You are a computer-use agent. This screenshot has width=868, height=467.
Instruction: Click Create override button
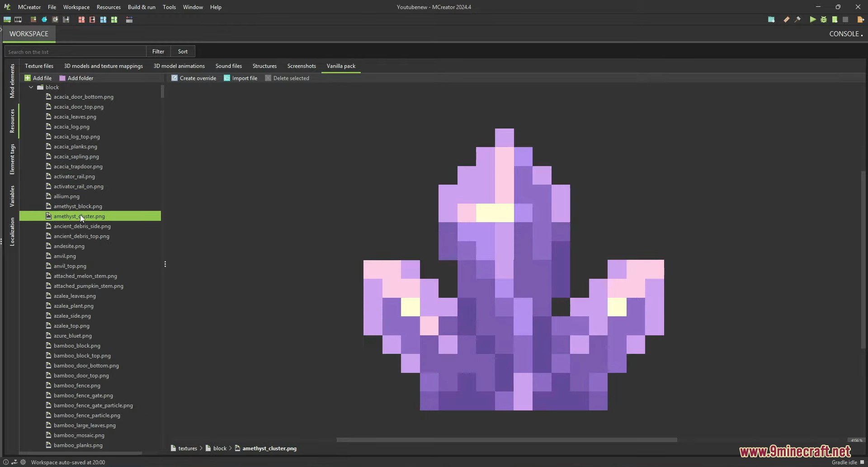(x=193, y=78)
